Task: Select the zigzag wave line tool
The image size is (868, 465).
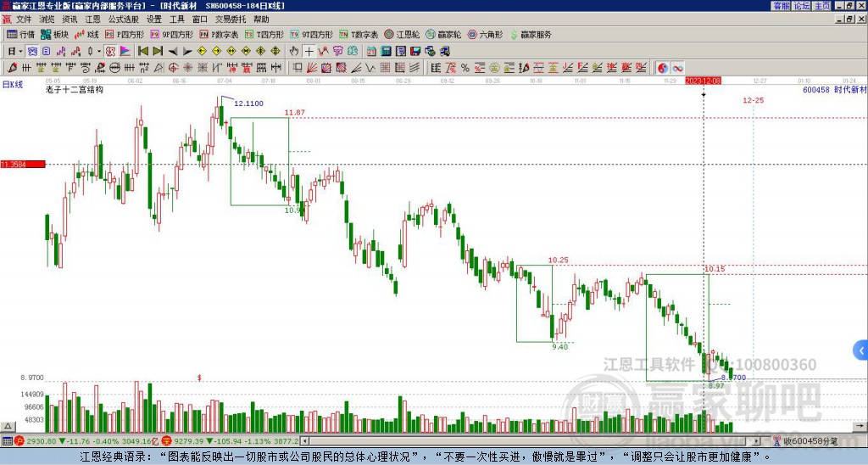Action: tap(370, 68)
